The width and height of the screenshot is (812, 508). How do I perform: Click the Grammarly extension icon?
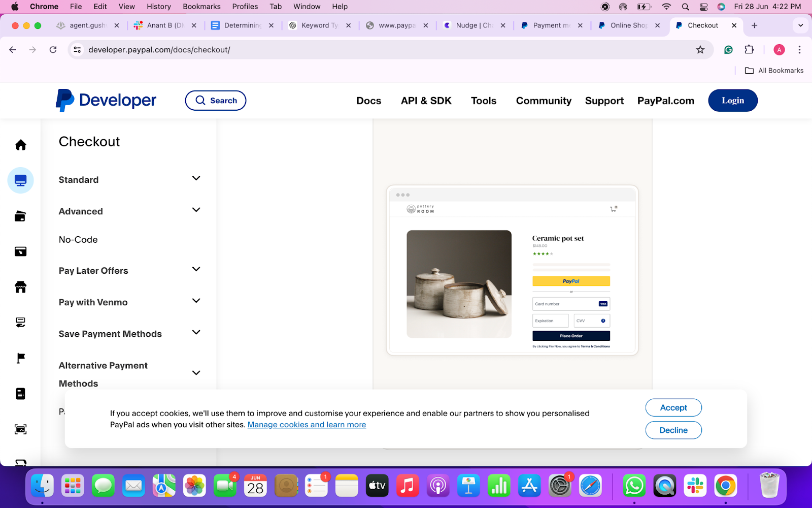pos(728,50)
